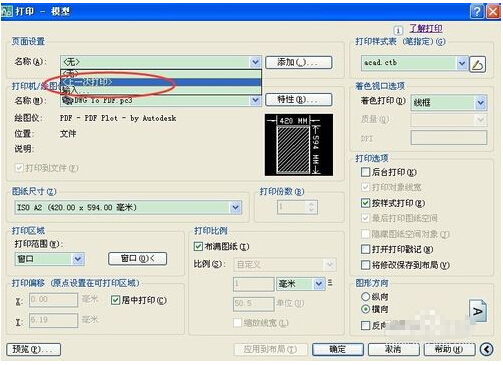Click the 添加 button

[299, 62]
